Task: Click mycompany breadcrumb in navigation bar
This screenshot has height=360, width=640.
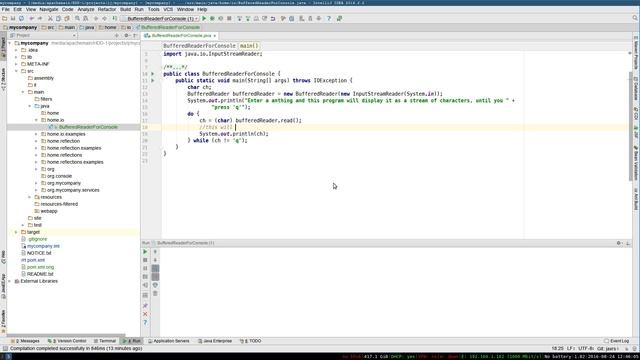Action: (20, 27)
